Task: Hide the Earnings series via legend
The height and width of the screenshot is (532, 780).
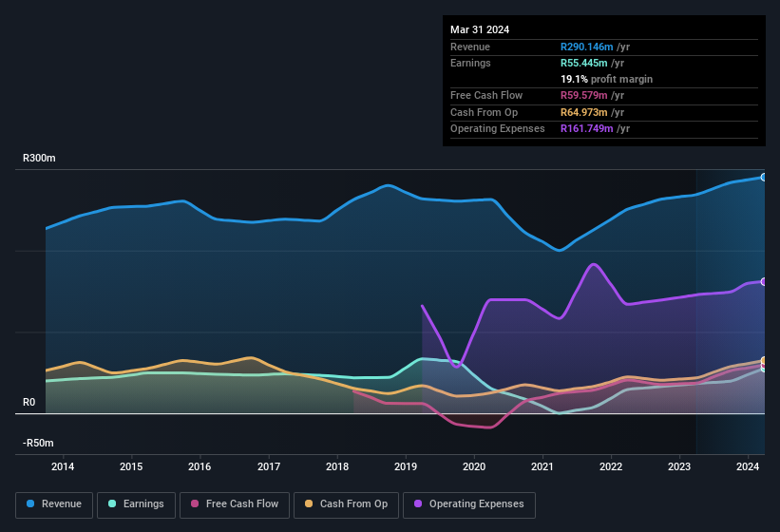Action: pyautogui.click(x=135, y=503)
